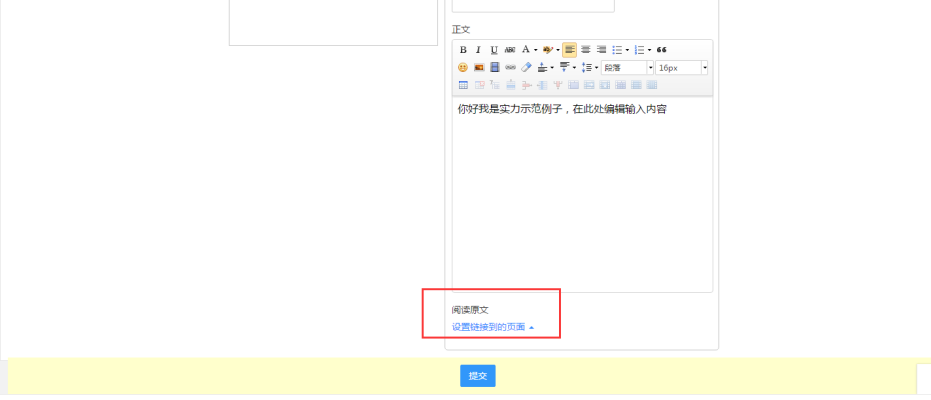Open the emoticon picker
The width and height of the screenshot is (931, 400).
point(463,68)
